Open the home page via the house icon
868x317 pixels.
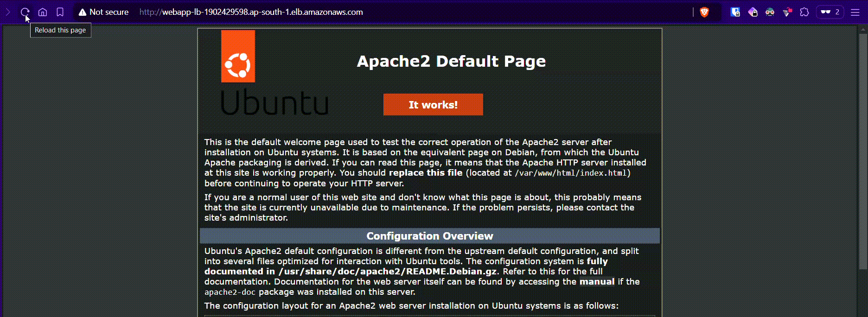(43, 13)
